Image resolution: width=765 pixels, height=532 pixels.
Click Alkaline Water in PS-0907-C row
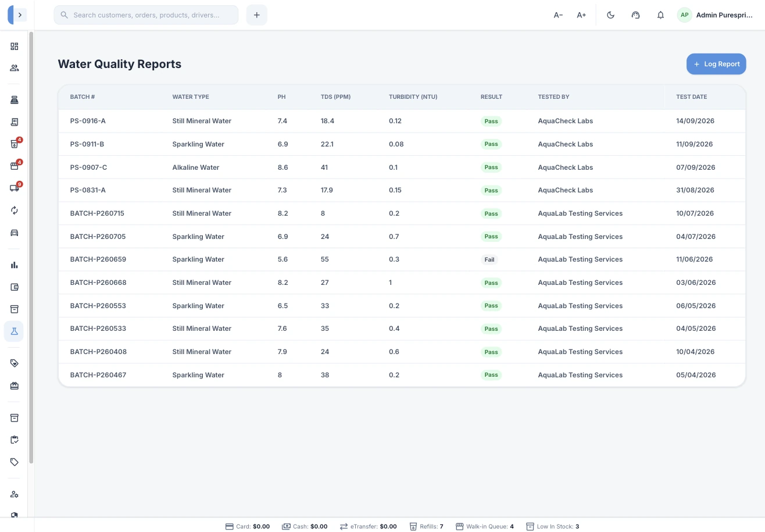click(196, 167)
